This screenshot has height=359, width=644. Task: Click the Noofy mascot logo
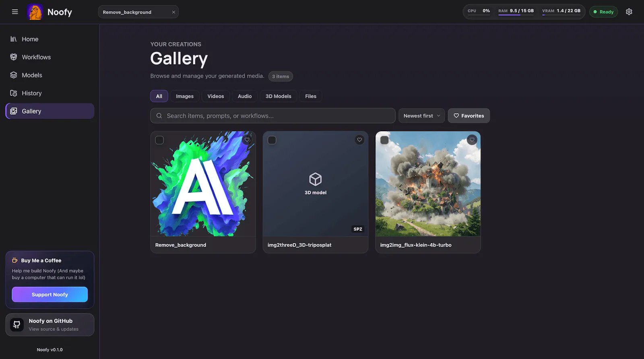(35, 12)
